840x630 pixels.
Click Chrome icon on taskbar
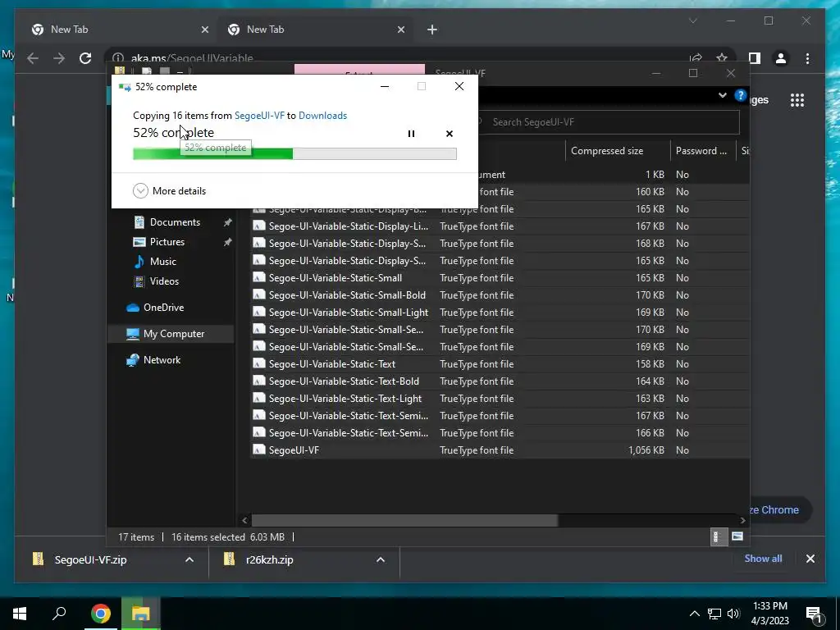click(101, 614)
